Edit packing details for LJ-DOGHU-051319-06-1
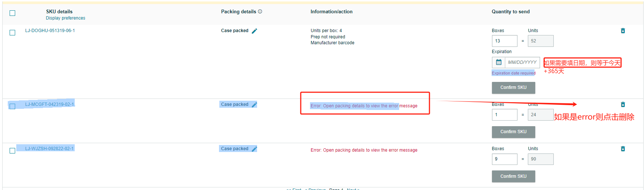The height and width of the screenshot is (190, 644). [x=254, y=31]
